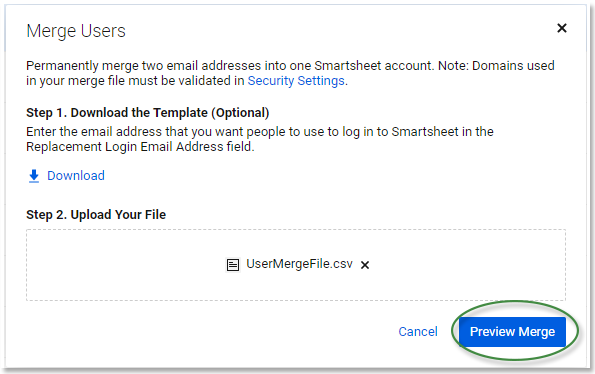Click the Step 1 Download the Template heading
This screenshot has width=595, height=374.
tap(148, 113)
